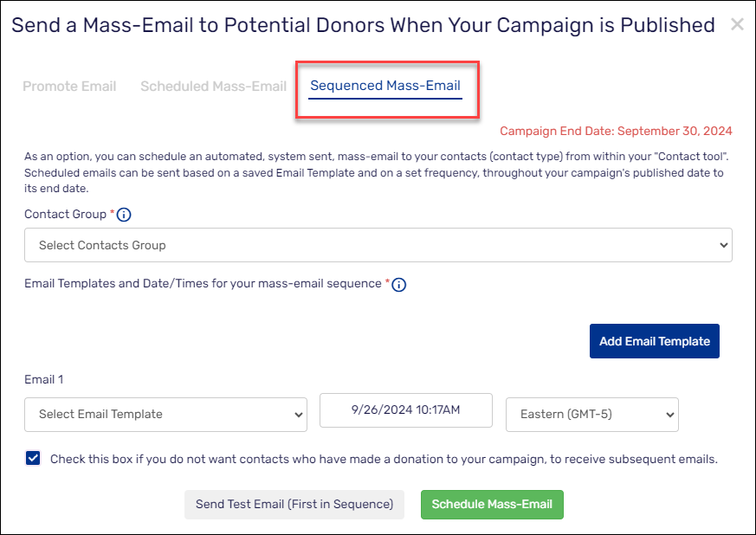Switch to the Promote Email tab

click(x=69, y=86)
